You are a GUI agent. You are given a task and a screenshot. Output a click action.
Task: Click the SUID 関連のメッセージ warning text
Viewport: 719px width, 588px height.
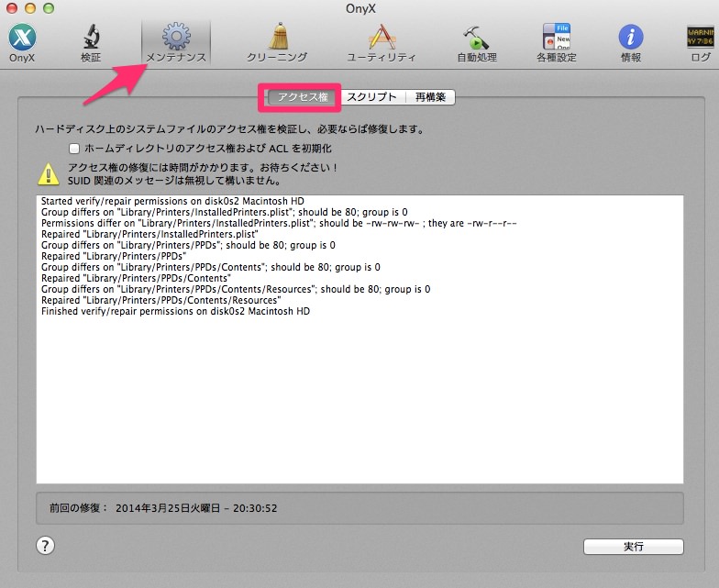pos(174,181)
